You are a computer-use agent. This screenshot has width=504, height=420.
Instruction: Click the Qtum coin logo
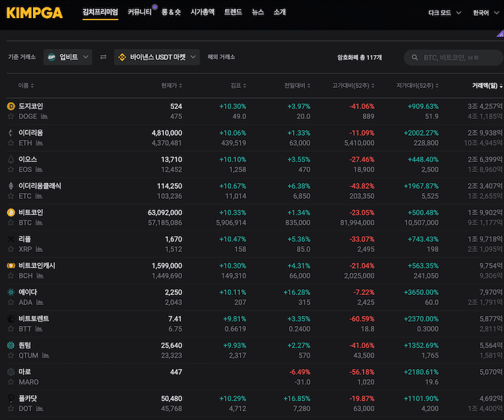(11, 345)
